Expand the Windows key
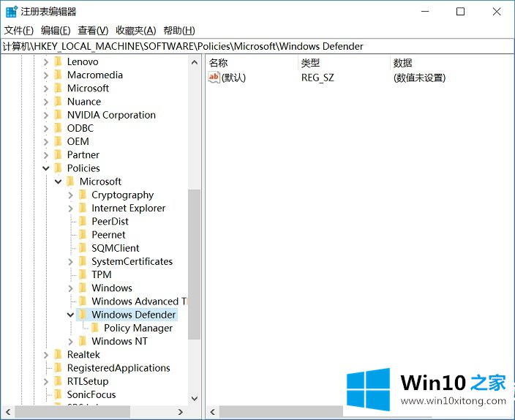Viewport: 515px width, 420px height. tap(71, 288)
